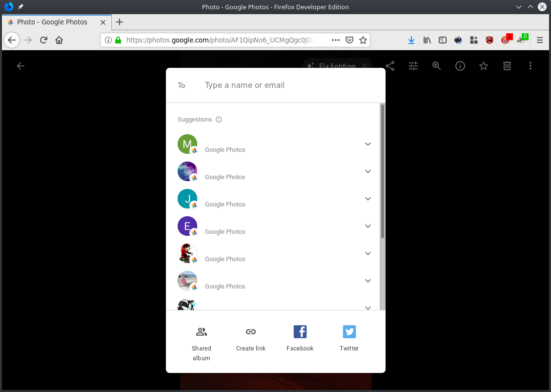Delete the photo with trash icon
This screenshot has width=551, height=392.
[507, 66]
